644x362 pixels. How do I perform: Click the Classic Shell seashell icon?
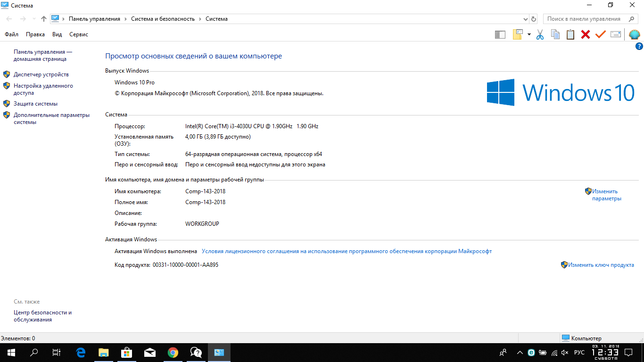(635, 34)
